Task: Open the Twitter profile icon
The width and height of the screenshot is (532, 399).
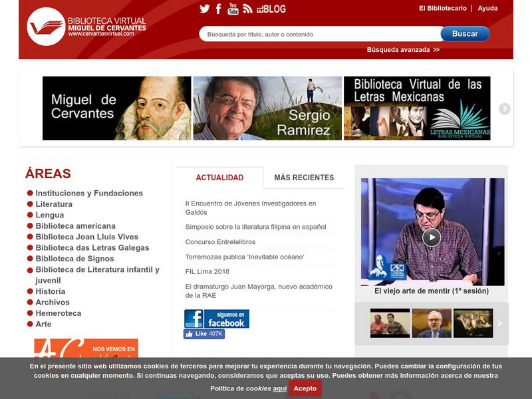Action: point(206,9)
